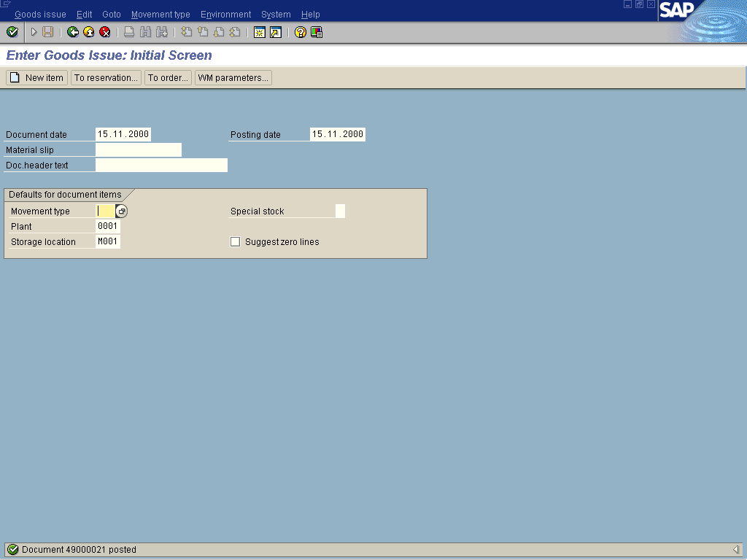The image size is (747, 560).
Task: Click the Document 49000021 posted message
Action: [x=79, y=550]
